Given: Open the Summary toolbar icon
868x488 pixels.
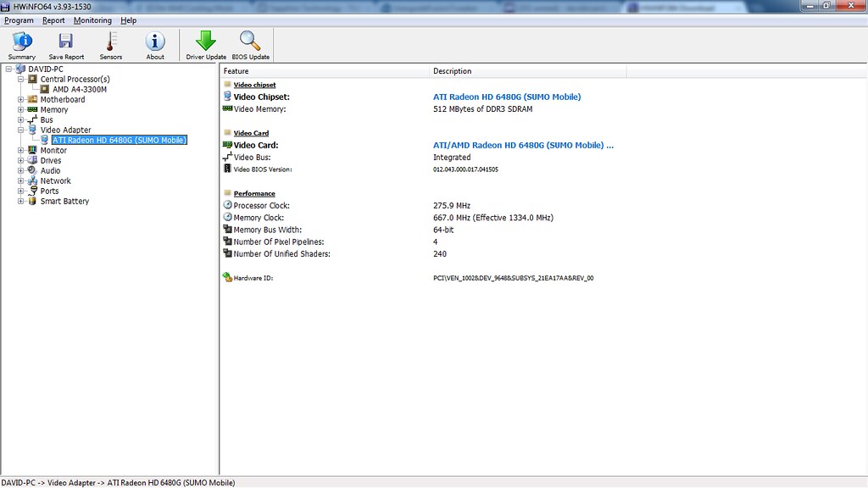Looking at the screenshot, I should (22, 42).
